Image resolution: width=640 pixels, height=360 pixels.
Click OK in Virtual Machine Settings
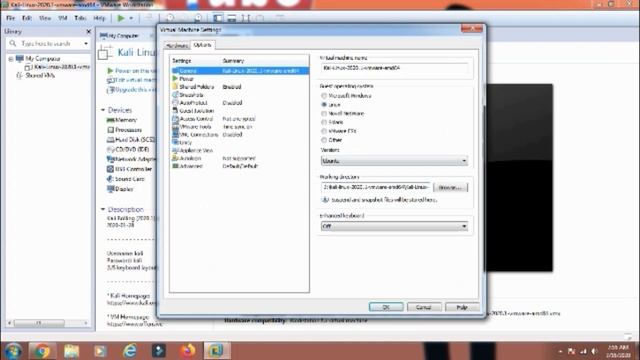[x=386, y=307]
